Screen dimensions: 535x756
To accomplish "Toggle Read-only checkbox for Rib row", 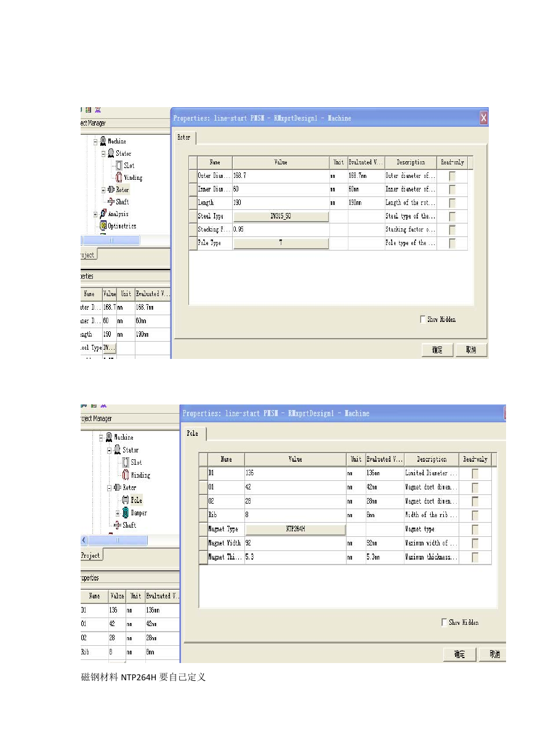I will point(475,515).
